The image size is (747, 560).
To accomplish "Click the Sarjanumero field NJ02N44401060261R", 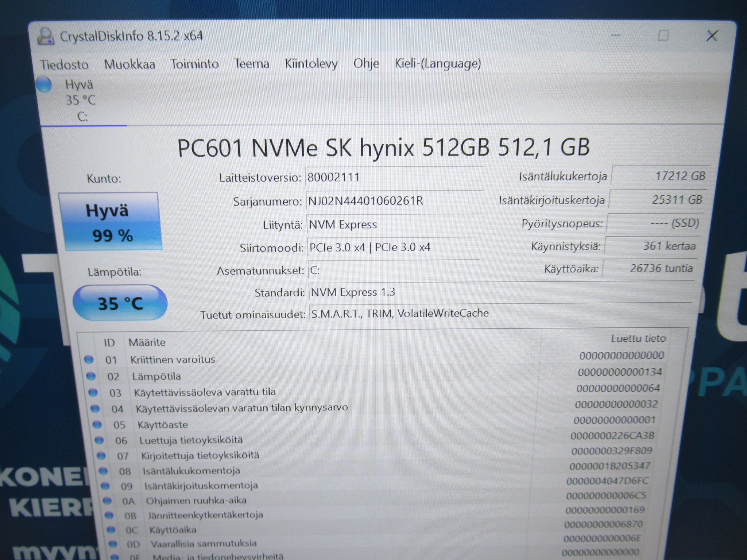I will click(394, 201).
